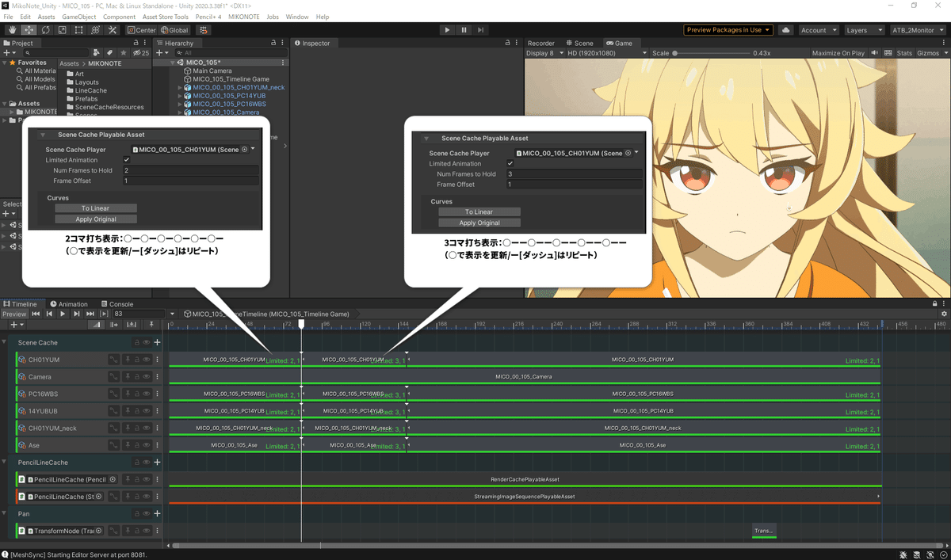
Task: Open Timeline settings gear
Action: pyautogui.click(x=943, y=314)
